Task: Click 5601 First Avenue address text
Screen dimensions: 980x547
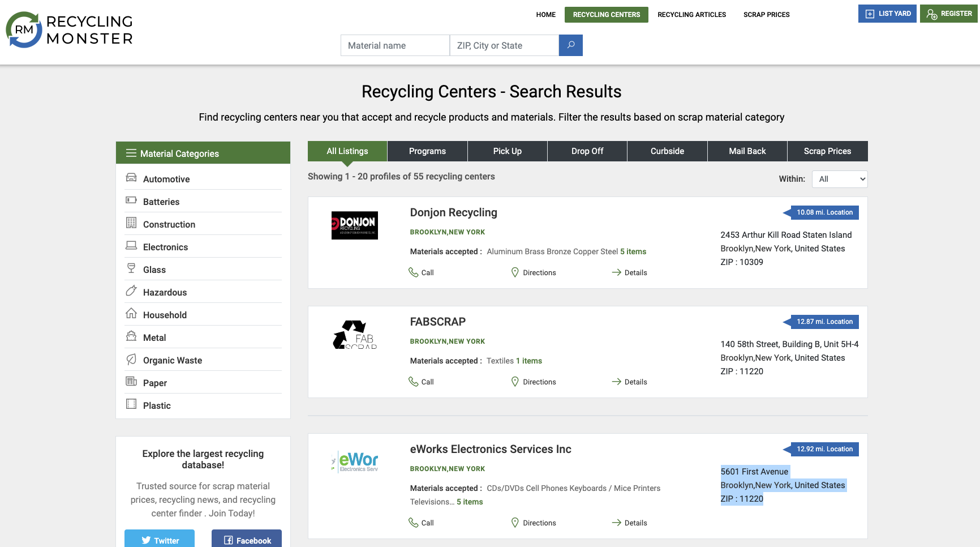Action: pyautogui.click(x=754, y=472)
